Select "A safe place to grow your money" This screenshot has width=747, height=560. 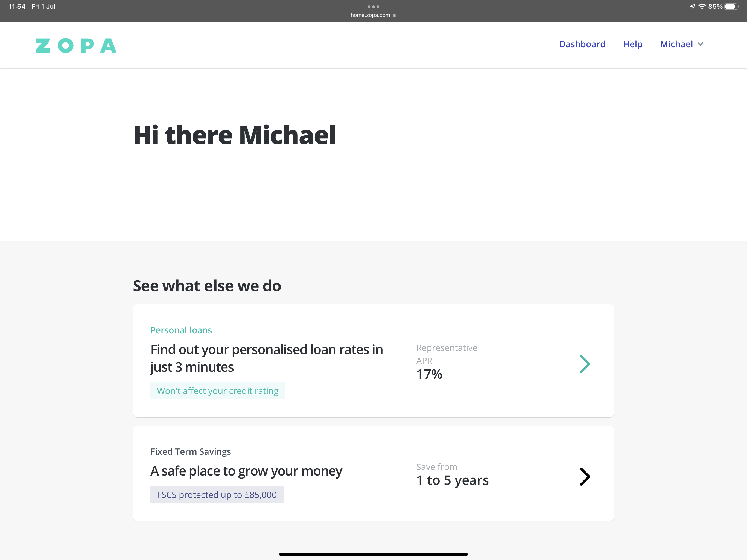(x=246, y=471)
